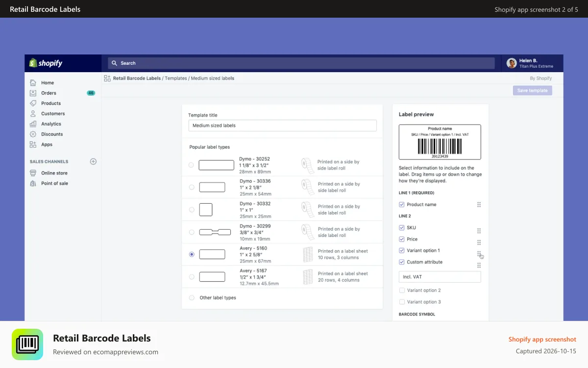Click drag handle for Product name
Image resolution: width=588 pixels, height=368 pixels.
coord(479,205)
